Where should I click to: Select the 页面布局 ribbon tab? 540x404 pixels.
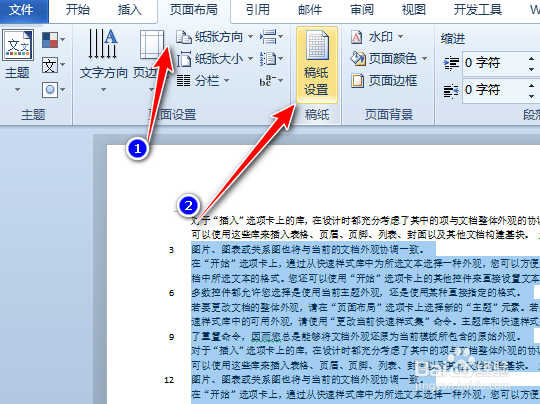(194, 10)
